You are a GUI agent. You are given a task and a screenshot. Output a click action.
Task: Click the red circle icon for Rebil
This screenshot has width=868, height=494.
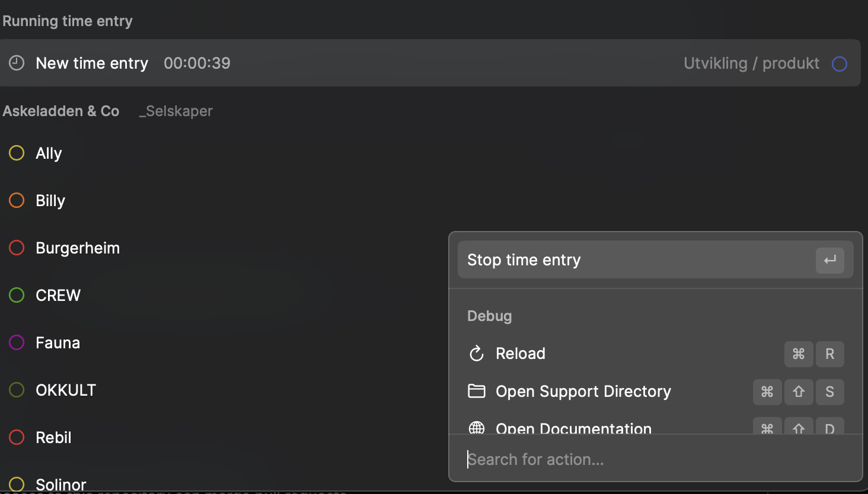point(17,437)
